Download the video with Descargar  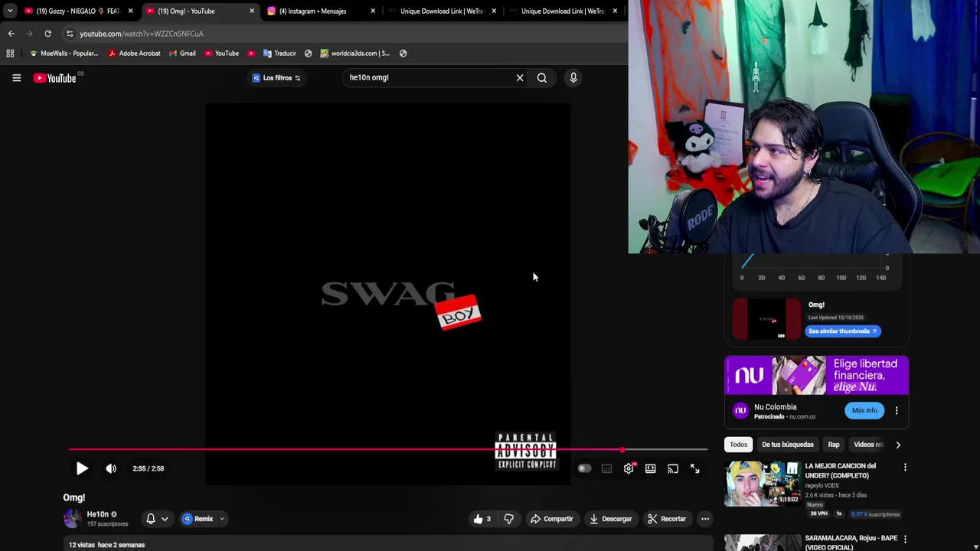[x=610, y=519]
